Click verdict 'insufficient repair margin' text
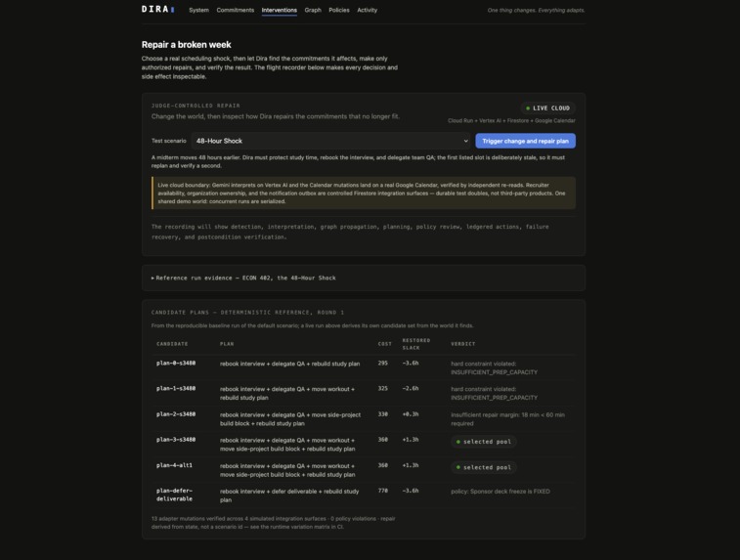 tap(507, 419)
